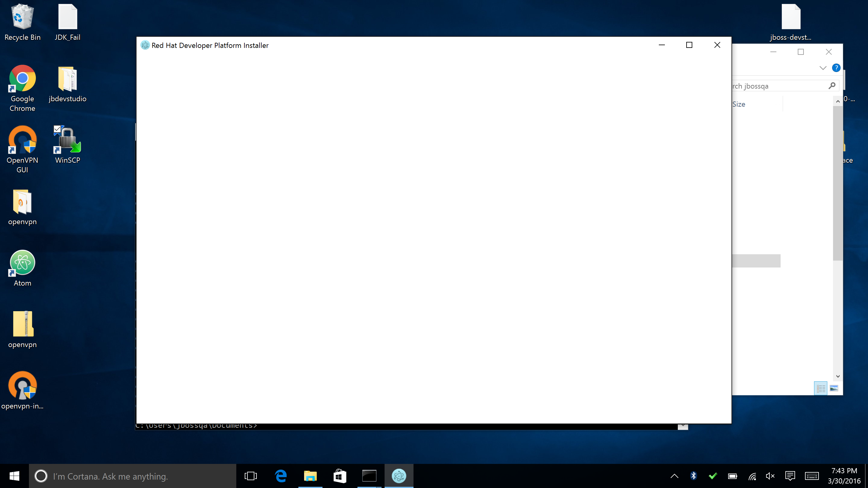Image resolution: width=868 pixels, height=488 pixels.
Task: Open Windows Store from taskbar
Action: [340, 476]
